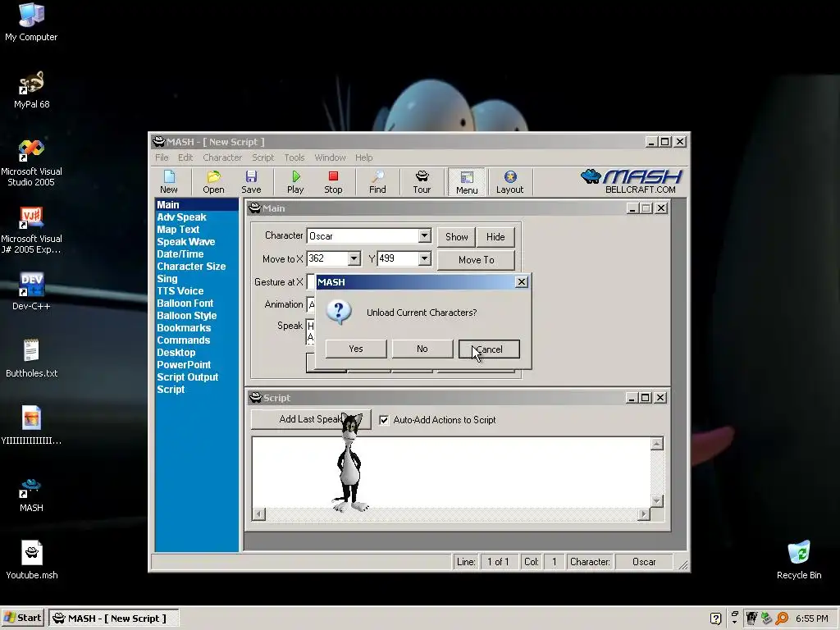The image size is (840, 630).
Task: Select PowerPoint in the sidebar
Action: click(184, 365)
